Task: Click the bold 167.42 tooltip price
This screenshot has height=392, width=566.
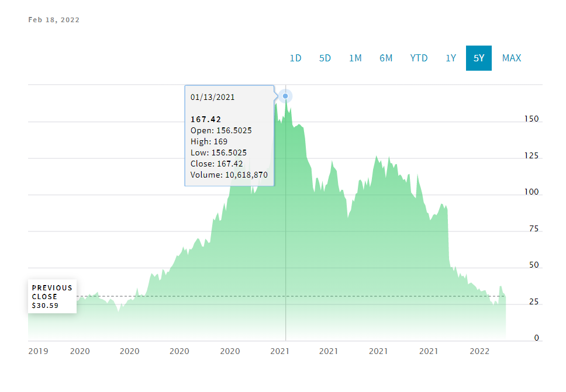Action: point(205,119)
